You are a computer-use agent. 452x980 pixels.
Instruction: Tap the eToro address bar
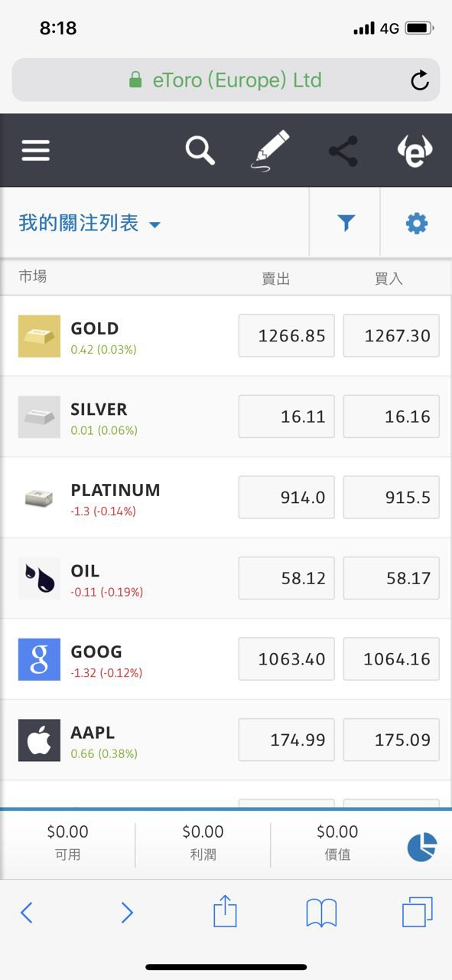226,80
